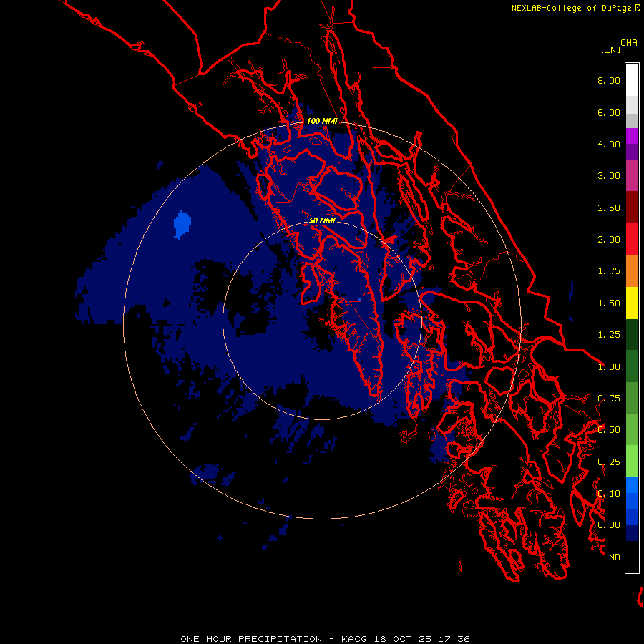Click the 8.00 legend value
The height and width of the screenshot is (644, 644).
click(609, 80)
